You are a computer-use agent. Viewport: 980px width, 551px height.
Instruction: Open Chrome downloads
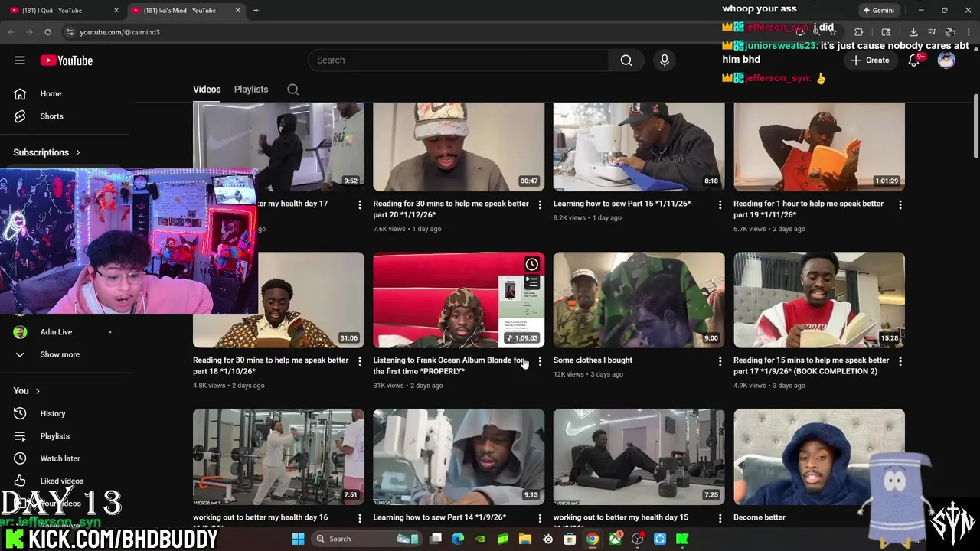[x=913, y=32]
